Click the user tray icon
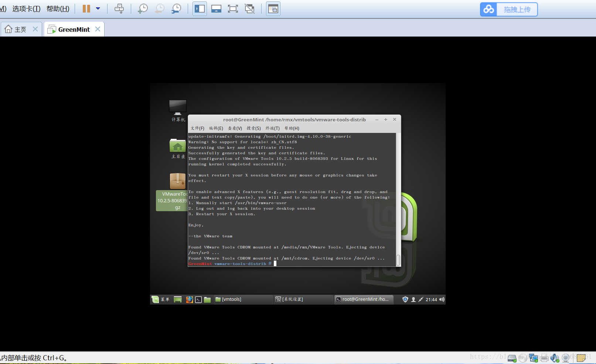This screenshot has width=596, height=364. 413,299
